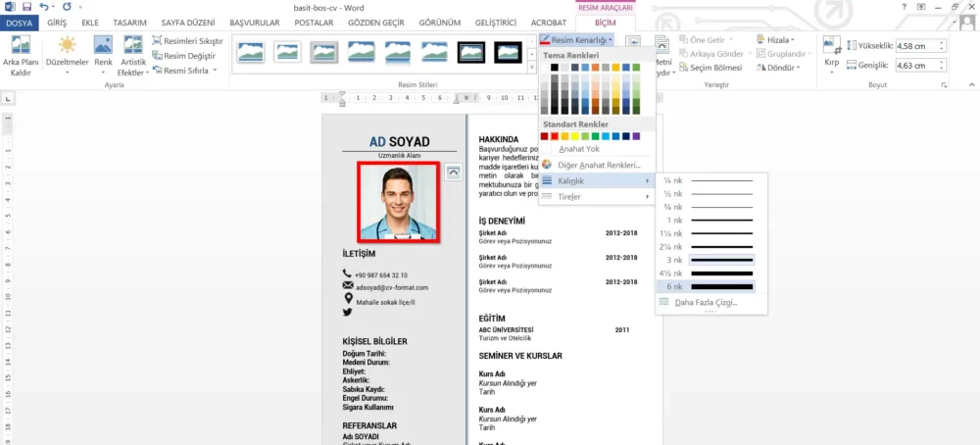Pick the orange theme color swatch
Image resolution: width=980 pixels, height=445 pixels.
coord(595,67)
